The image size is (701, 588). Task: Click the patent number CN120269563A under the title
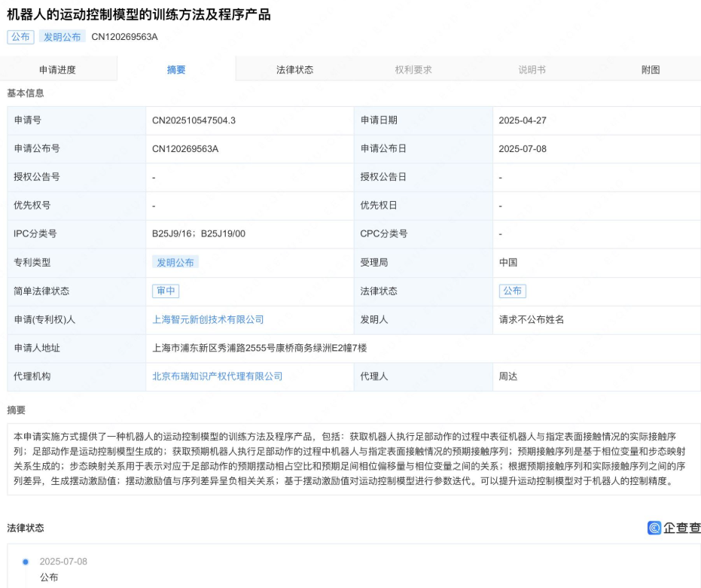pos(124,35)
